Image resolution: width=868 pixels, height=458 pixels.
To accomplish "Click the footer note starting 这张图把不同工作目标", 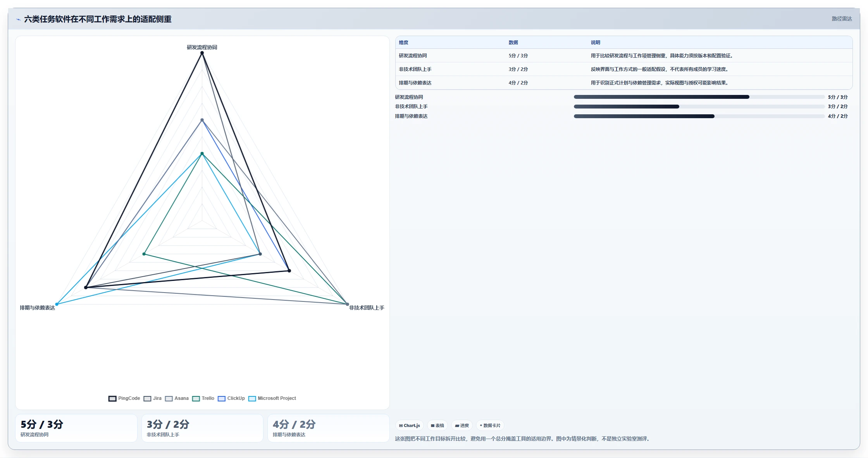I will [523, 439].
